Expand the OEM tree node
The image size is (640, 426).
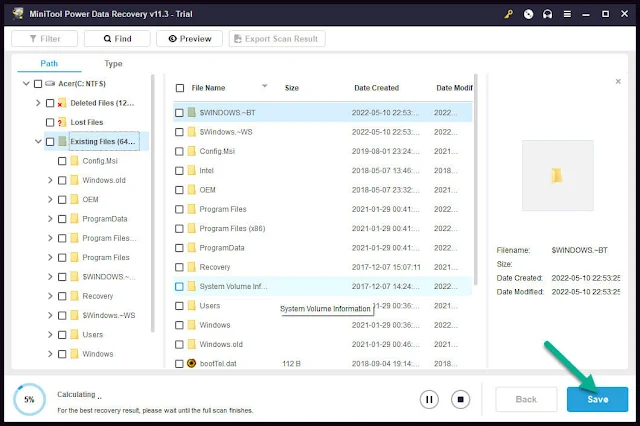point(50,199)
